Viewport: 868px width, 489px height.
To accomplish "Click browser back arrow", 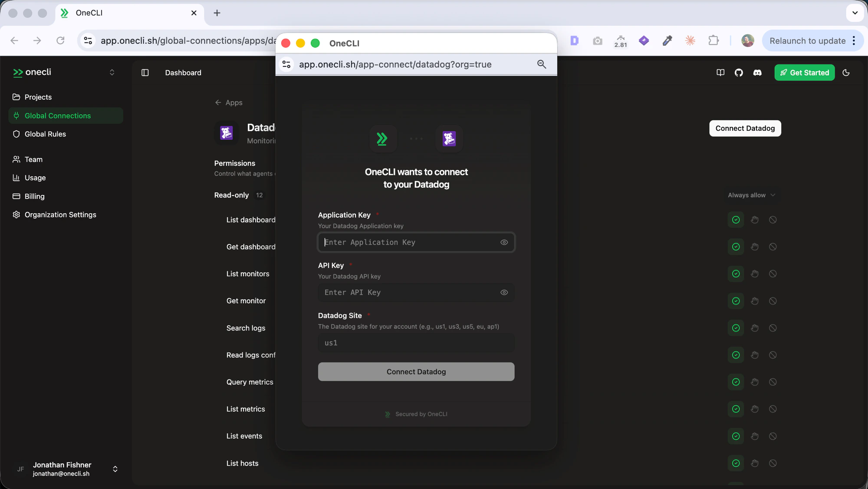I will [14, 40].
